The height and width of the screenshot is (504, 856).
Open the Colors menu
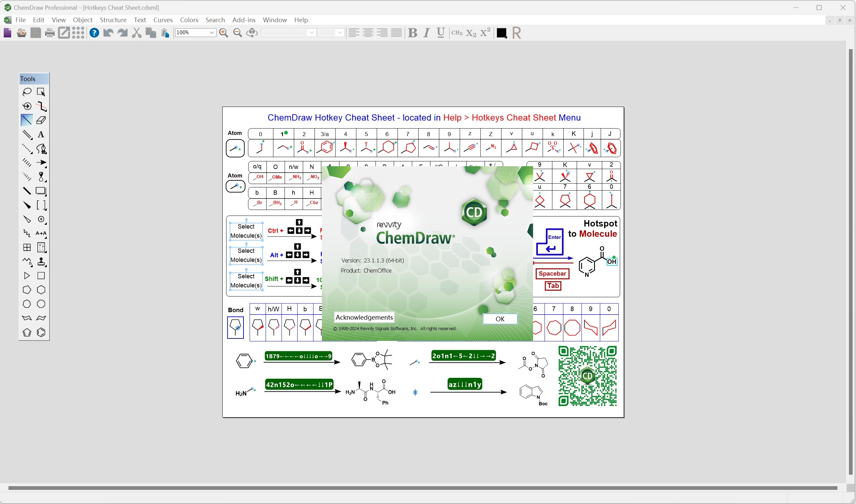pos(189,20)
